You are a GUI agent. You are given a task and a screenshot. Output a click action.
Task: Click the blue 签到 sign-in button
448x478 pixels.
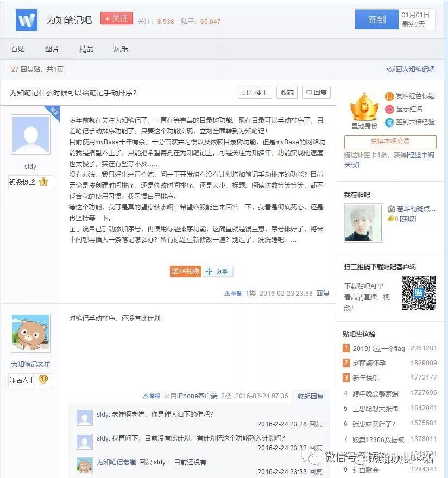pos(376,19)
